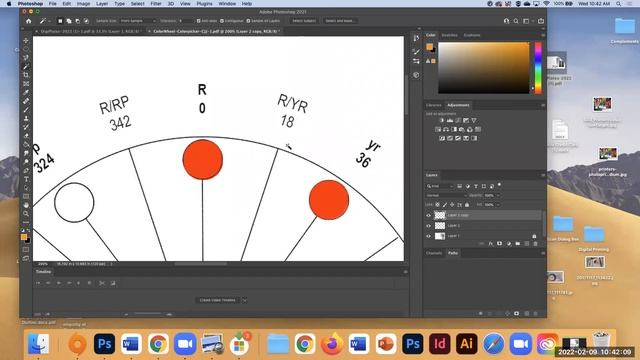Choose Subtract from Selection mode
This screenshot has width=640, height=360.
(78, 21)
